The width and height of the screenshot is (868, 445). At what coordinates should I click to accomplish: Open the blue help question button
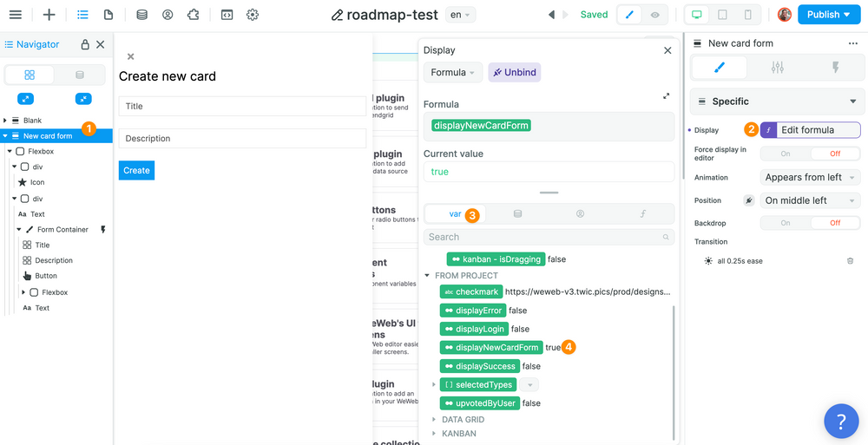(x=840, y=422)
